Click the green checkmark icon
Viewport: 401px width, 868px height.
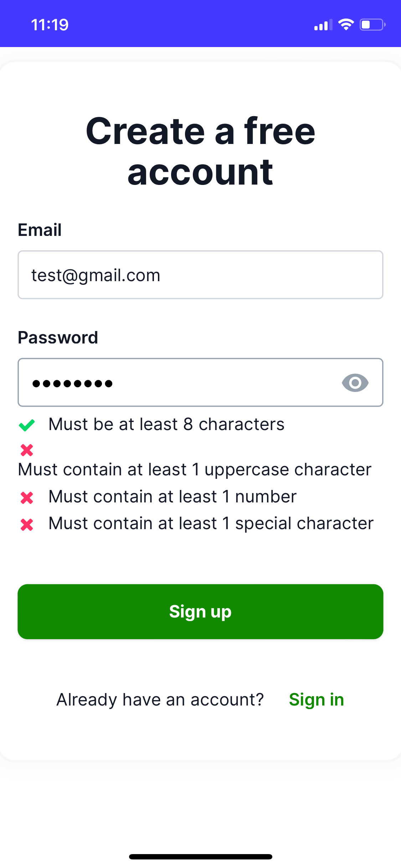(x=27, y=425)
